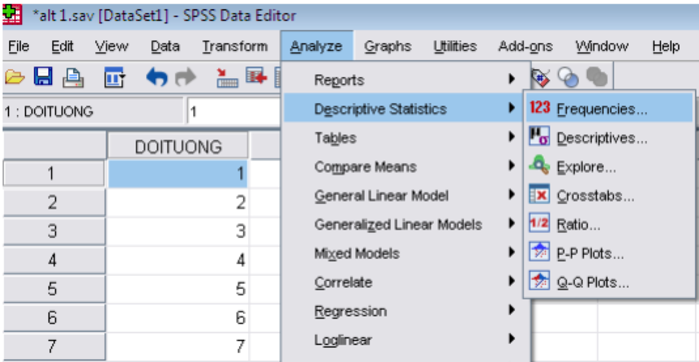Click the Undo arrow icon
Screen dimensions: 699x362
[156, 78]
